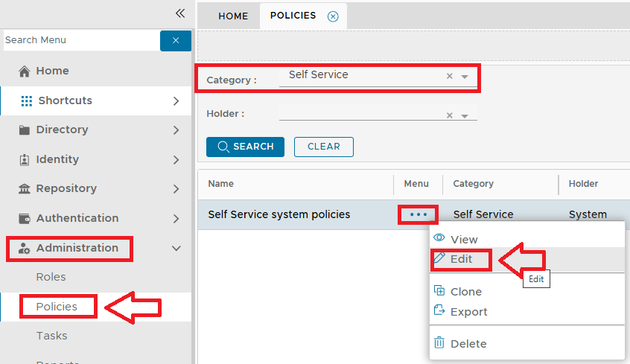
Task: Click into the Search Menu input field
Action: click(80, 40)
